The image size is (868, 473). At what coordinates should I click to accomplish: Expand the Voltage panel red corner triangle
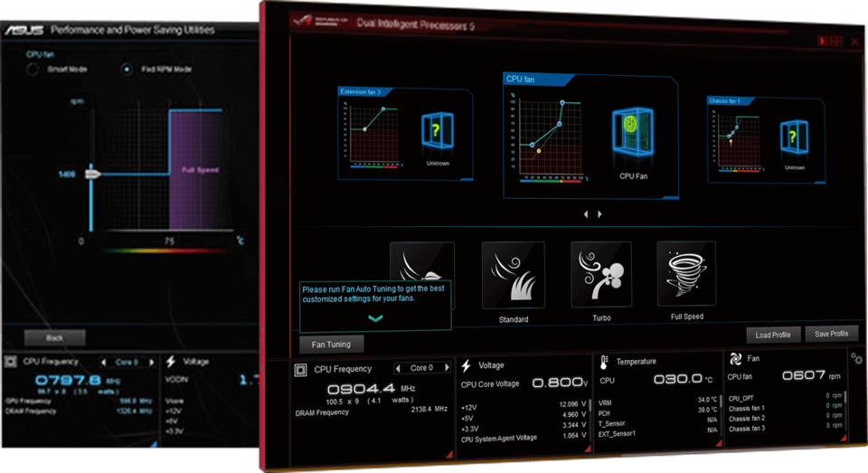pos(588,449)
